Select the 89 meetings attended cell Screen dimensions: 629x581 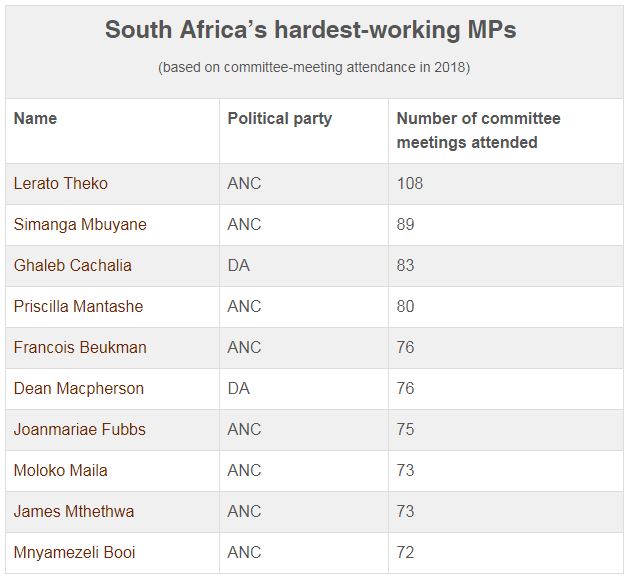(x=406, y=224)
